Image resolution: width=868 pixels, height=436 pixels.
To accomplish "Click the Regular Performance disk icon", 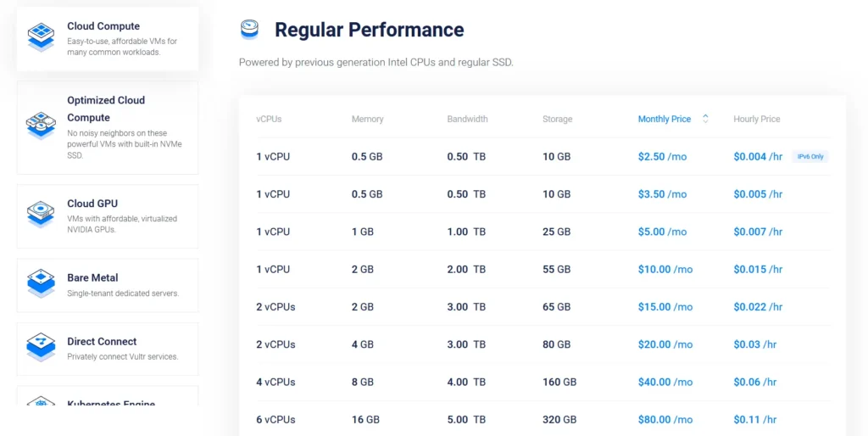I will [x=249, y=31].
